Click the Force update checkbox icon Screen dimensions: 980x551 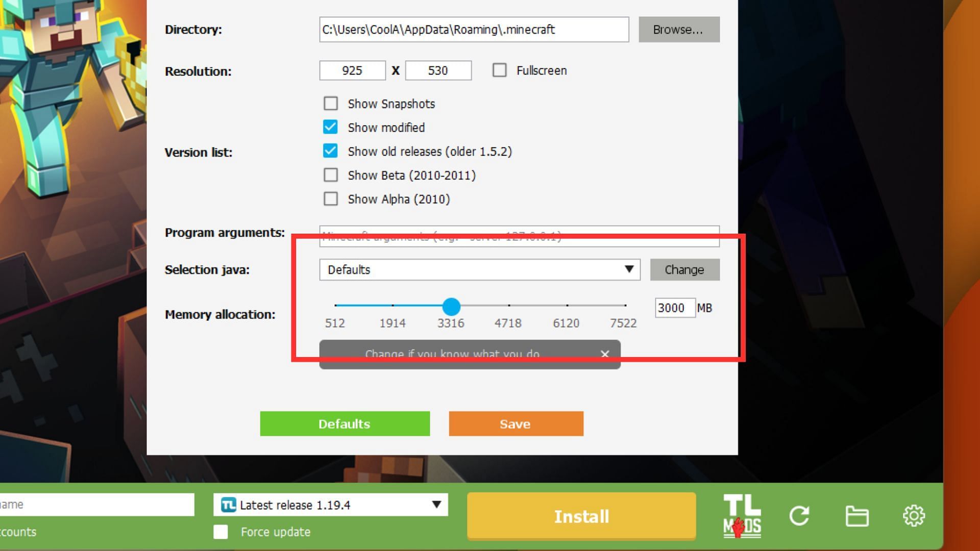[221, 532]
